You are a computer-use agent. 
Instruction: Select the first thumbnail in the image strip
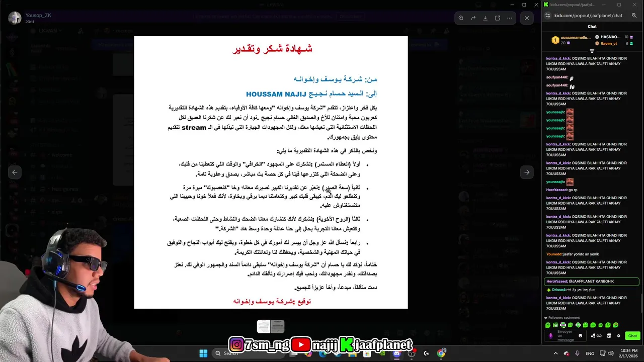point(264,327)
